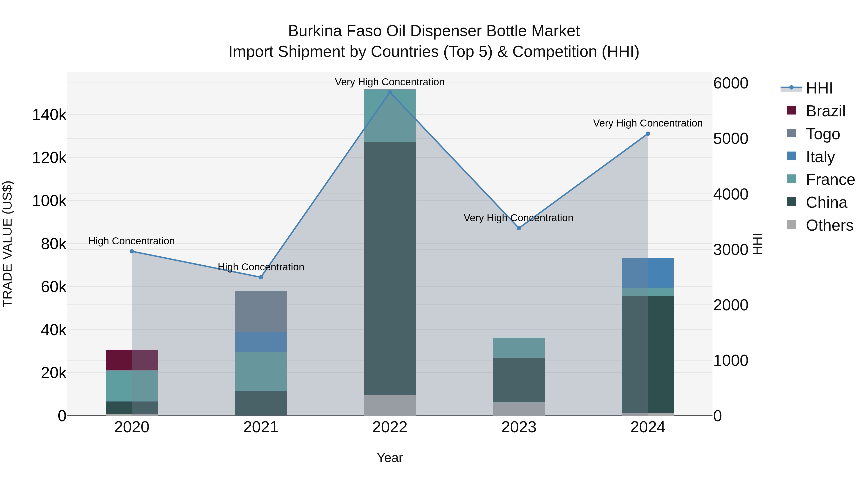Click the 'Year' x-axis title
Viewport: 868px width, 488px height.
pyautogui.click(x=390, y=458)
